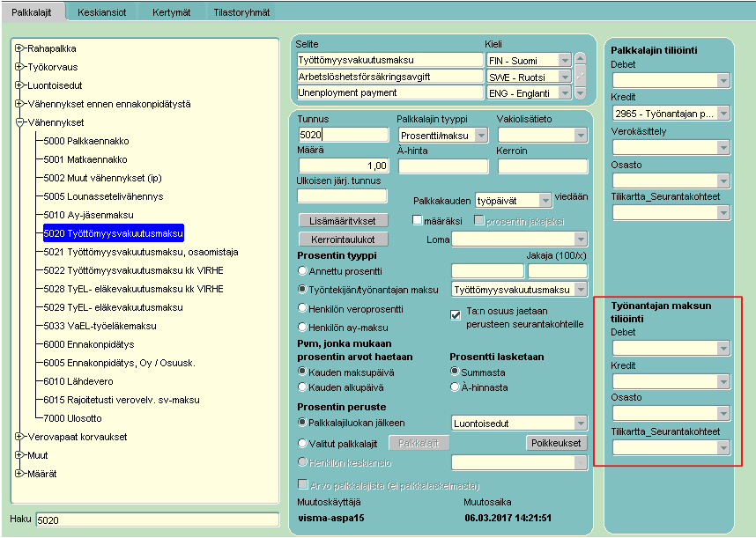Select the Tilastoryhmät tab
Viewport: 756px width, 538px height.
pos(241,12)
